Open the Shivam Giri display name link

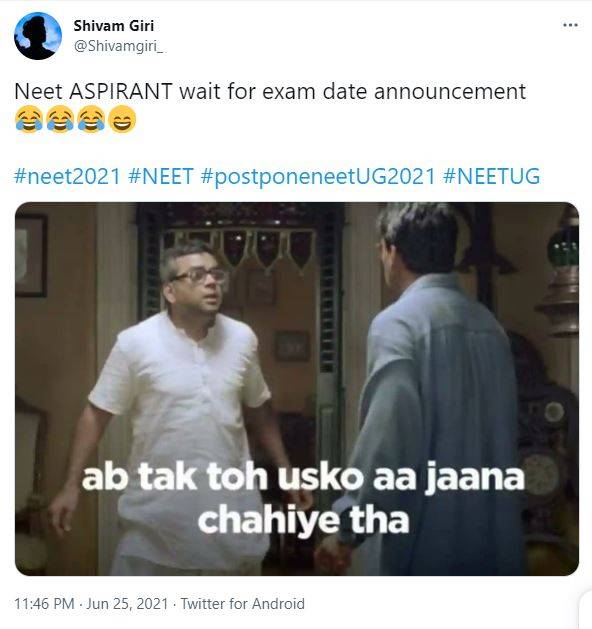tap(114, 26)
